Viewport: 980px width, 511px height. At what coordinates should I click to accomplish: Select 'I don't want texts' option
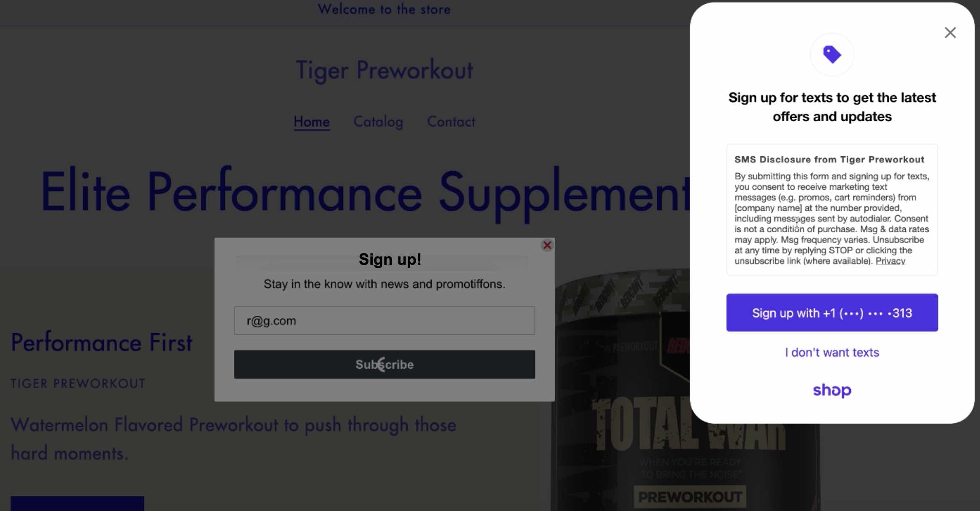[831, 352]
